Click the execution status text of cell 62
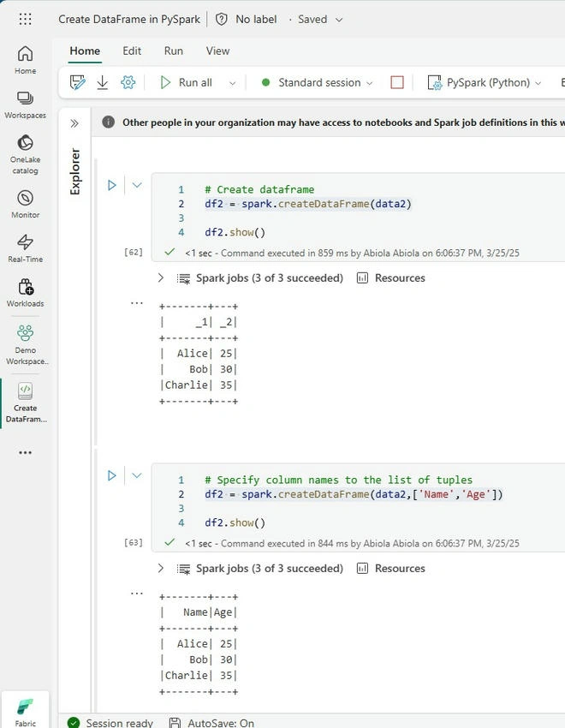 [352, 253]
